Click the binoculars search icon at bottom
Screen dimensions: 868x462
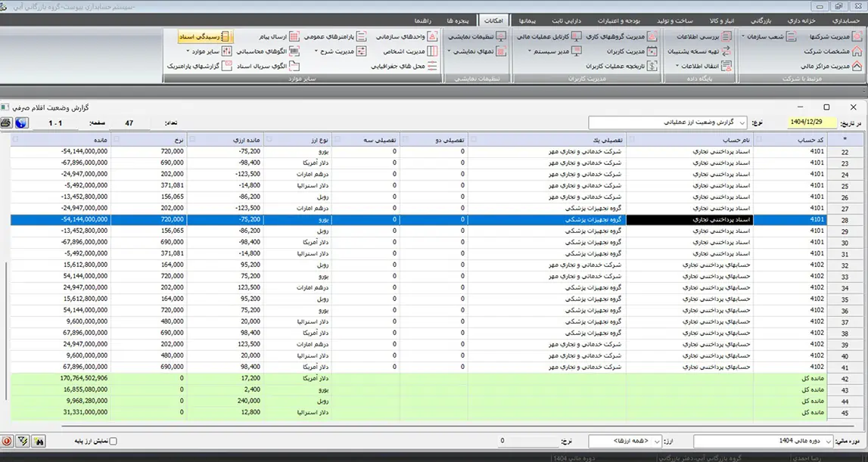pos(38,440)
